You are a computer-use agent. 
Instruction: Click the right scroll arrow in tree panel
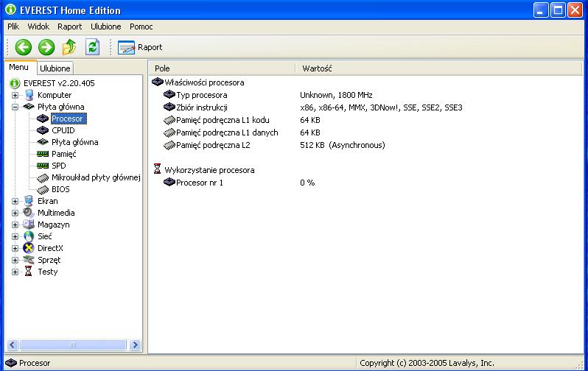(x=135, y=344)
